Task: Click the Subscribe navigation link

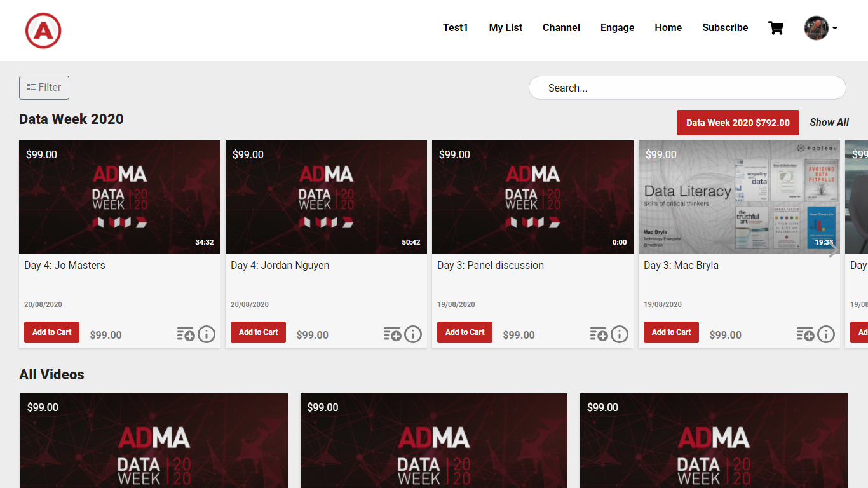Action: click(x=725, y=28)
